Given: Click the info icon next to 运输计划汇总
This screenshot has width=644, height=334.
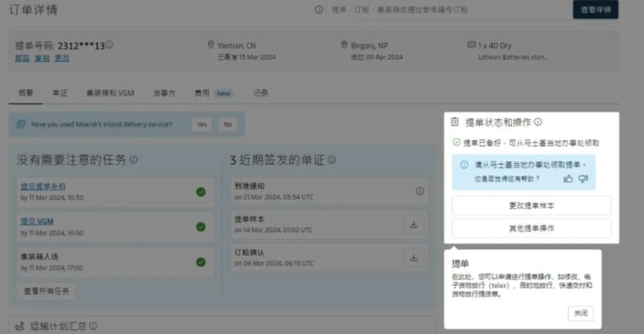Looking at the screenshot, I should click(93, 326).
